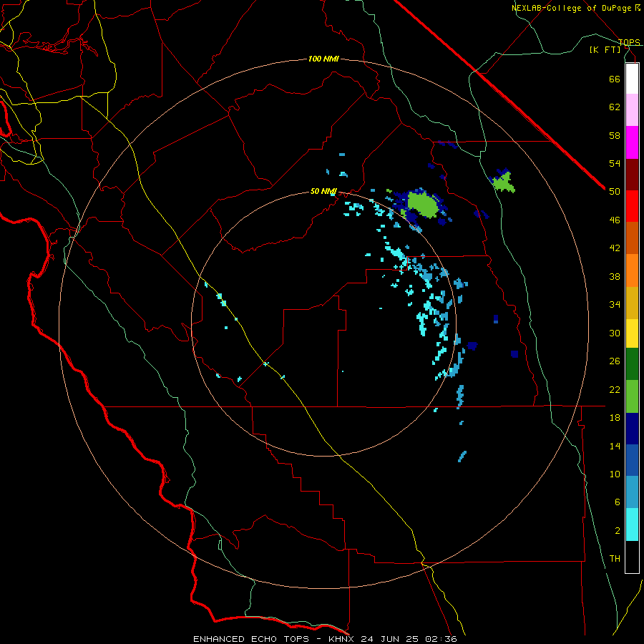
Task: Click the "30" legend value
Action: coord(615,333)
